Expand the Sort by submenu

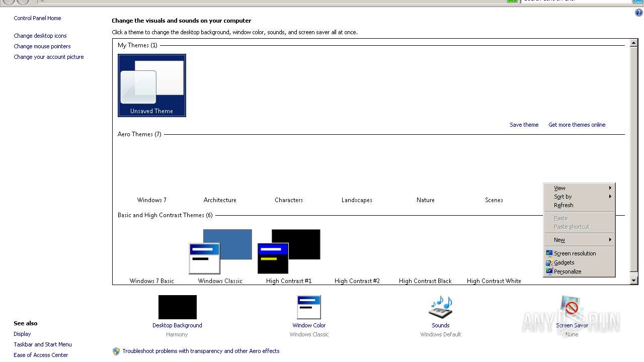(579, 197)
